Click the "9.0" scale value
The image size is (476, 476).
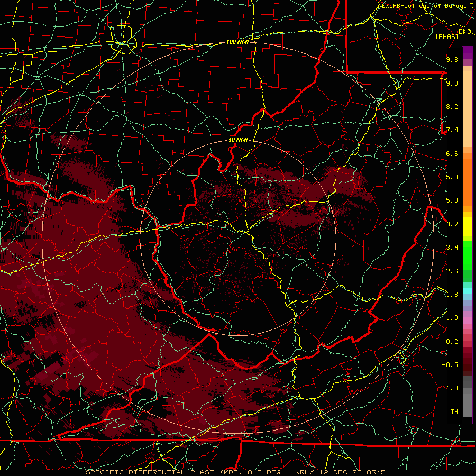click(452, 83)
